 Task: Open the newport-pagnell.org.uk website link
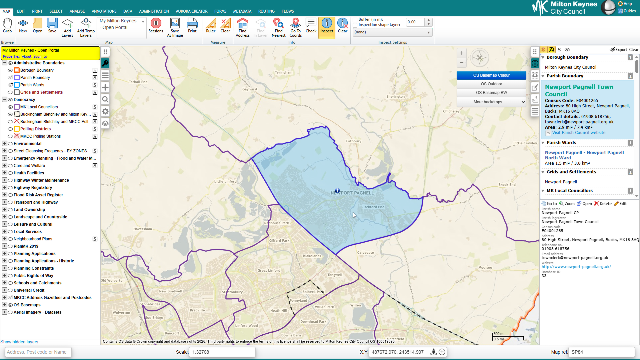[x=576, y=267]
